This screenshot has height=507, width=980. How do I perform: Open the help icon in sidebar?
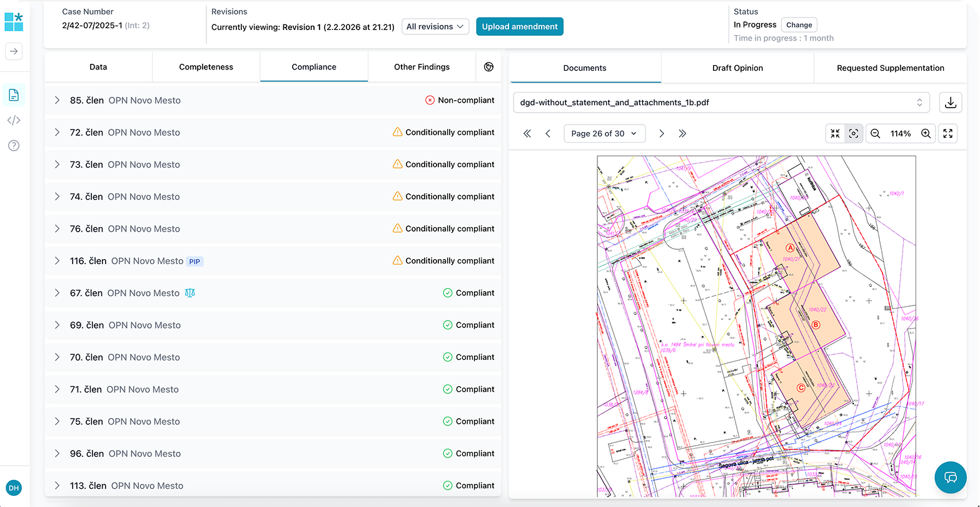(14, 146)
